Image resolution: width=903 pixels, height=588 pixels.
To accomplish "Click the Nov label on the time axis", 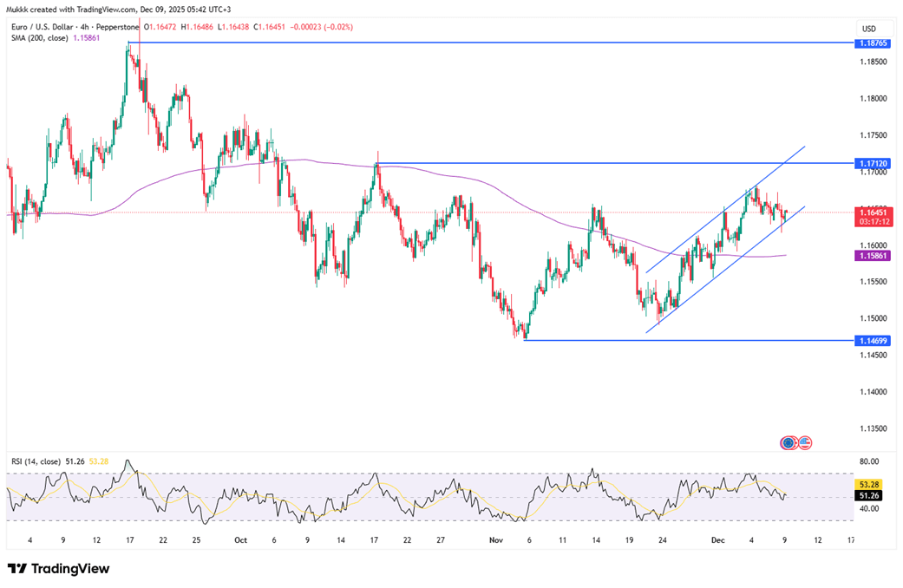I will [495, 539].
